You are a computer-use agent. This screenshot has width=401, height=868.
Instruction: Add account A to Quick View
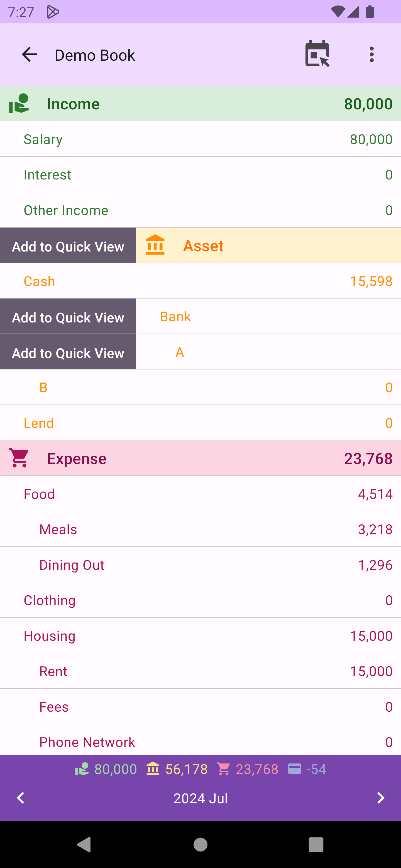(68, 352)
